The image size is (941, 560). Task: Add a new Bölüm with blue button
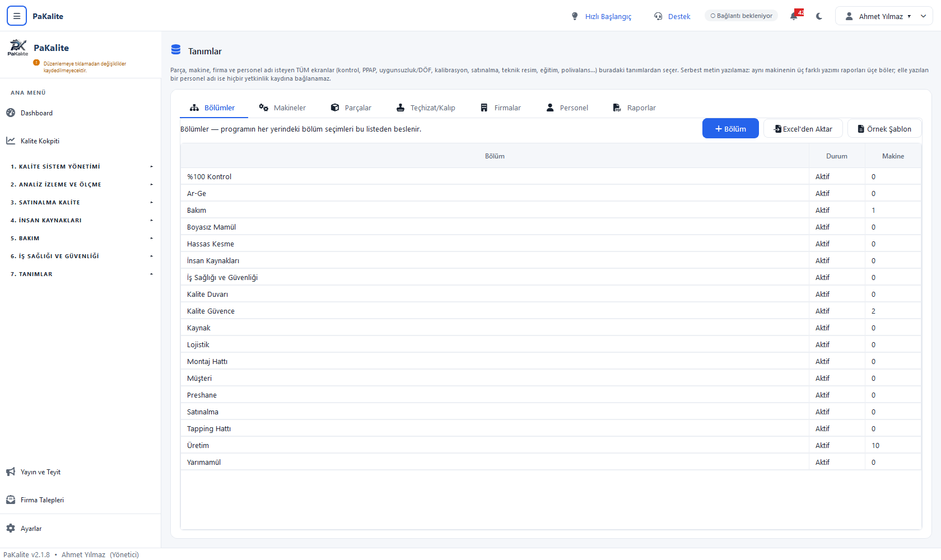click(x=730, y=128)
